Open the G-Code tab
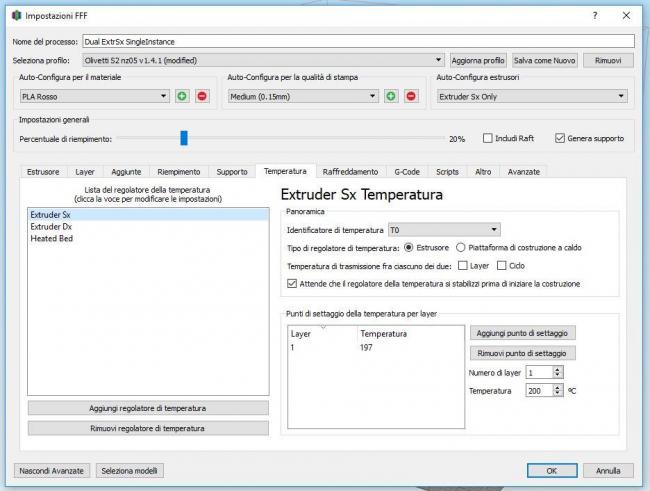Viewport: 650px width, 491px height. (406, 172)
